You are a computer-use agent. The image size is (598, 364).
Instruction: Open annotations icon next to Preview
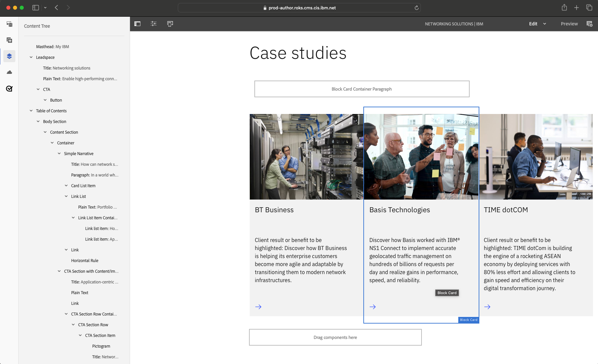(589, 24)
